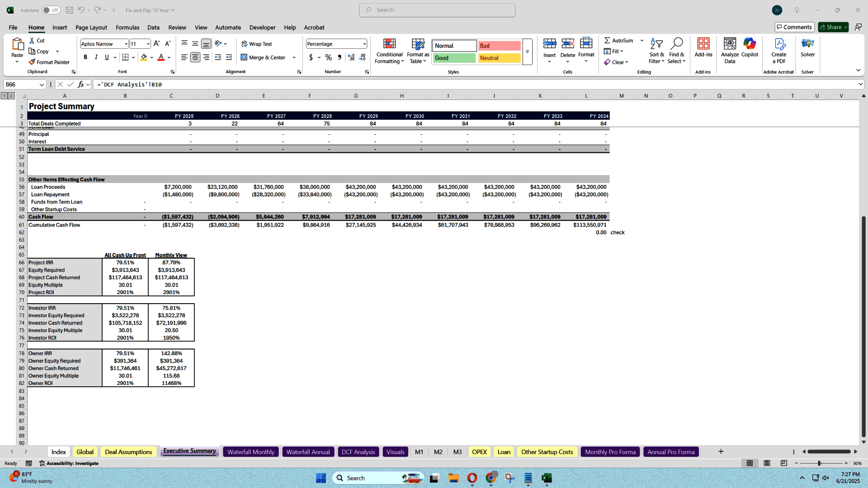Open the font size dropdown
868x488 pixels.
pos(148,44)
